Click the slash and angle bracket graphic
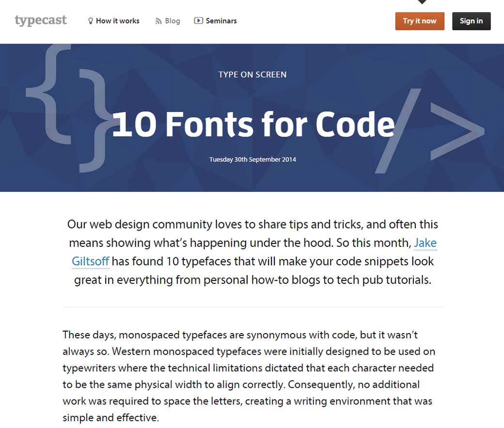This screenshot has width=504, height=428. click(x=431, y=131)
